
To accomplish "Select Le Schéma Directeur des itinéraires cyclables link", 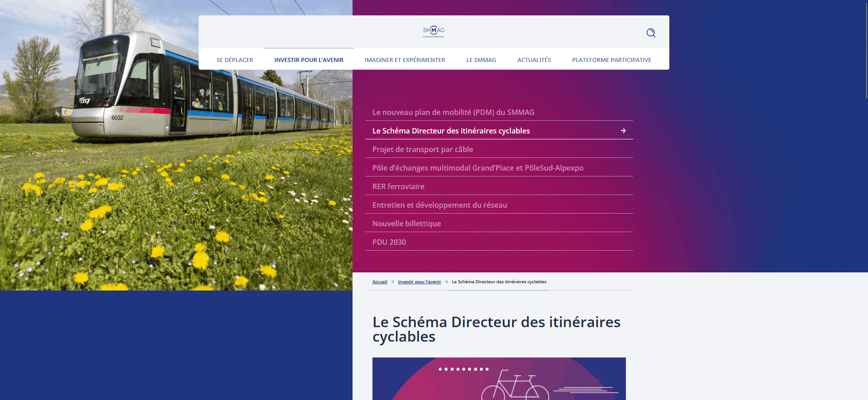I will [x=499, y=131].
